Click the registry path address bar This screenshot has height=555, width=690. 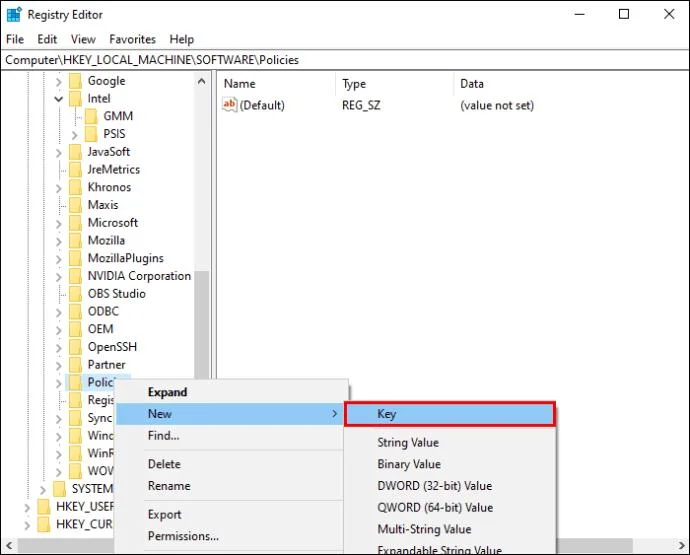click(345, 60)
